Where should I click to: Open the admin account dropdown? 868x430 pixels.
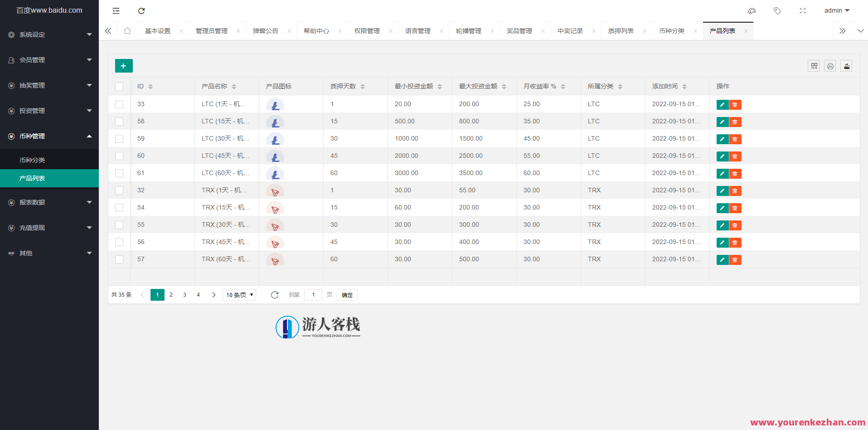(836, 10)
